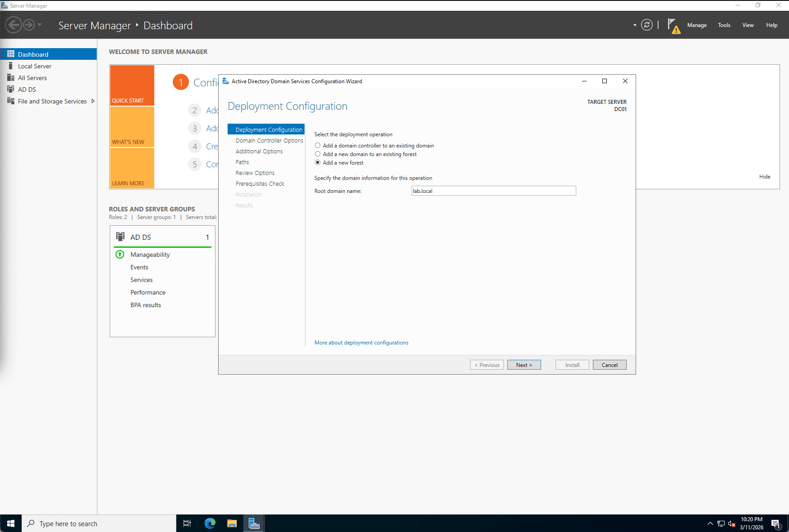Click Server Manager taskbar icon
Screen dimensions: 789x532
coord(254,523)
